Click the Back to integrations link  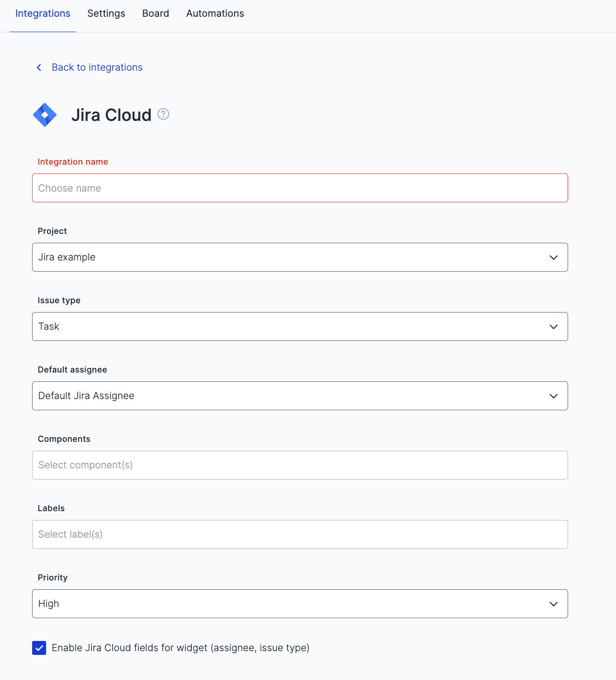97,67
